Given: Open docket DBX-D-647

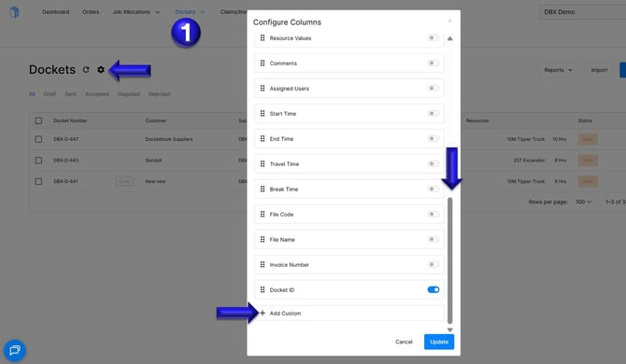Looking at the screenshot, I should (66, 139).
